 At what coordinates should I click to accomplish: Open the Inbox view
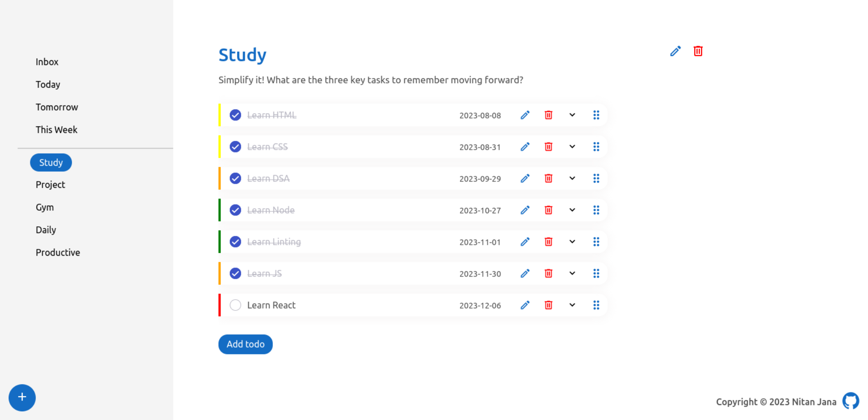click(x=47, y=62)
